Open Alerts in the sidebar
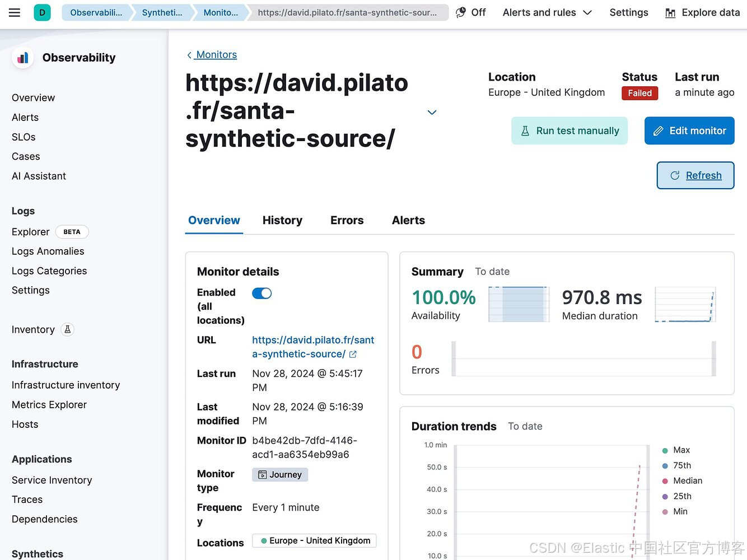Screen dimensions: 747x560 coord(25,118)
